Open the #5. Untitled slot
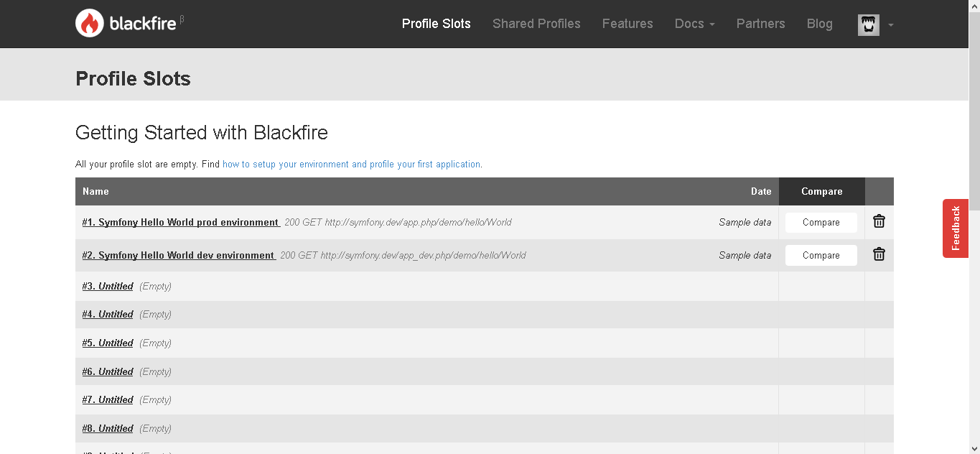The height and width of the screenshot is (454, 980). pos(108,343)
